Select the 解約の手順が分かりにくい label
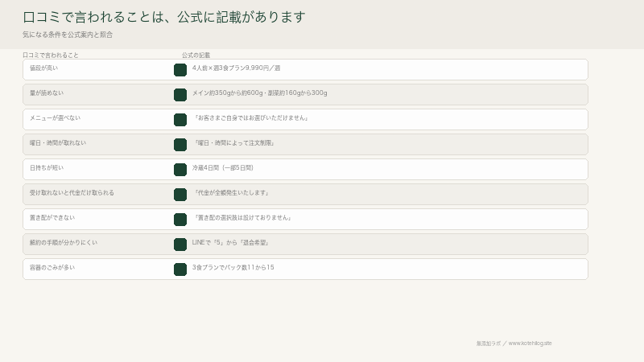Viewport: 644px width, 362px height. pyautogui.click(x=64, y=243)
